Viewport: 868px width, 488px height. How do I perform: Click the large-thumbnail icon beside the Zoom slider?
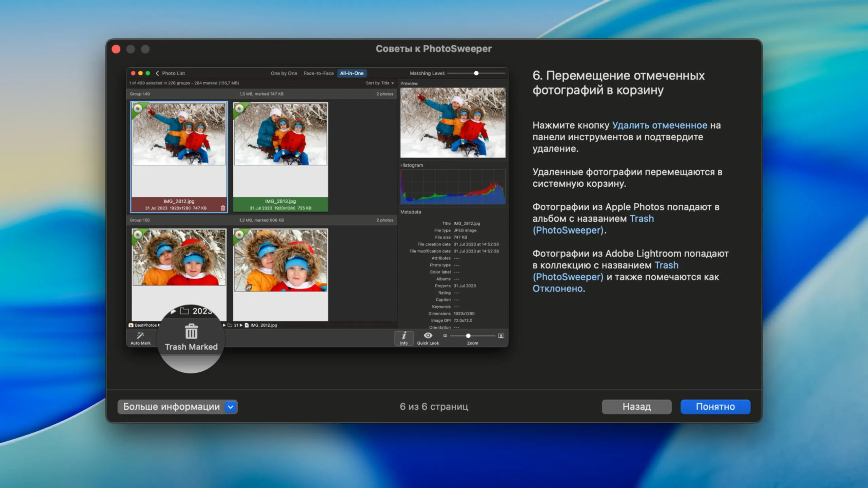pyautogui.click(x=501, y=336)
